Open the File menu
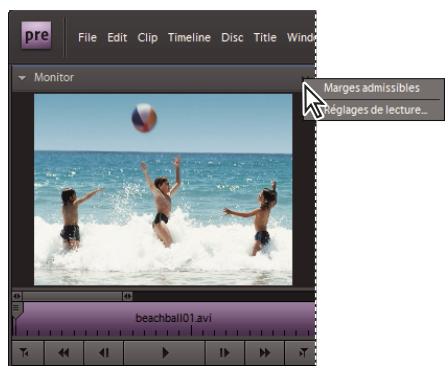The width and height of the screenshot is (448, 370). [x=87, y=37]
